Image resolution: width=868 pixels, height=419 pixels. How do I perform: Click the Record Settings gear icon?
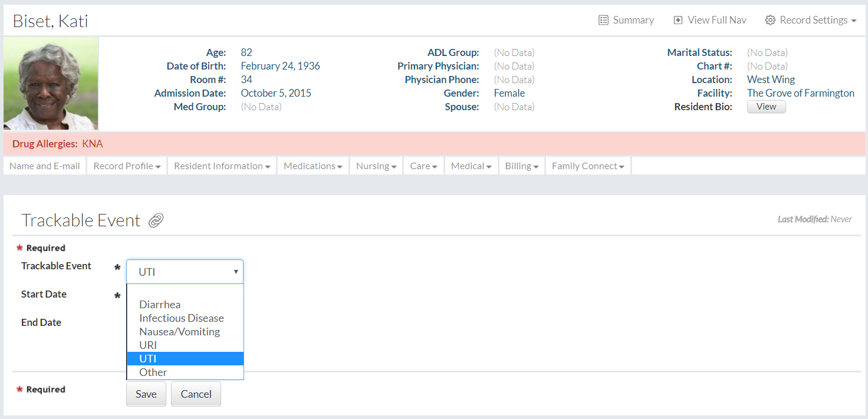point(770,20)
